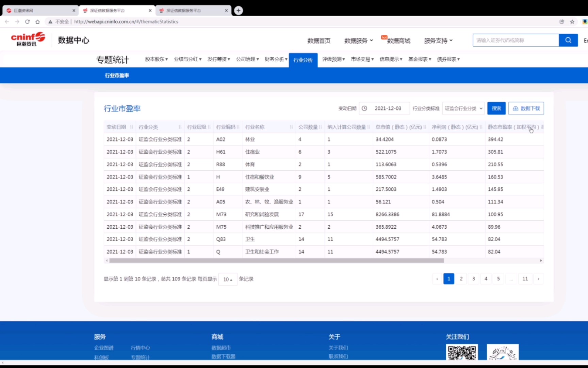Open footer 关于我们 link
588x368 pixels.
pyautogui.click(x=338, y=348)
